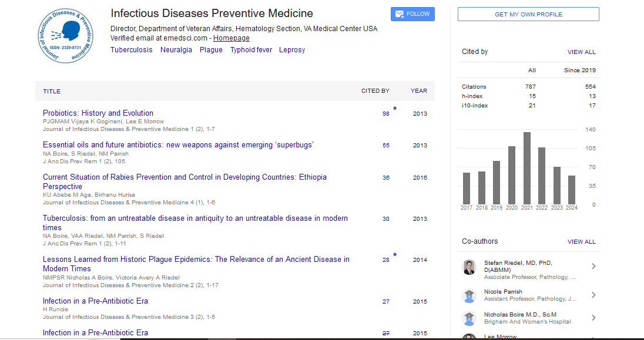Open Stefan Riedel's profile photo

point(469,267)
